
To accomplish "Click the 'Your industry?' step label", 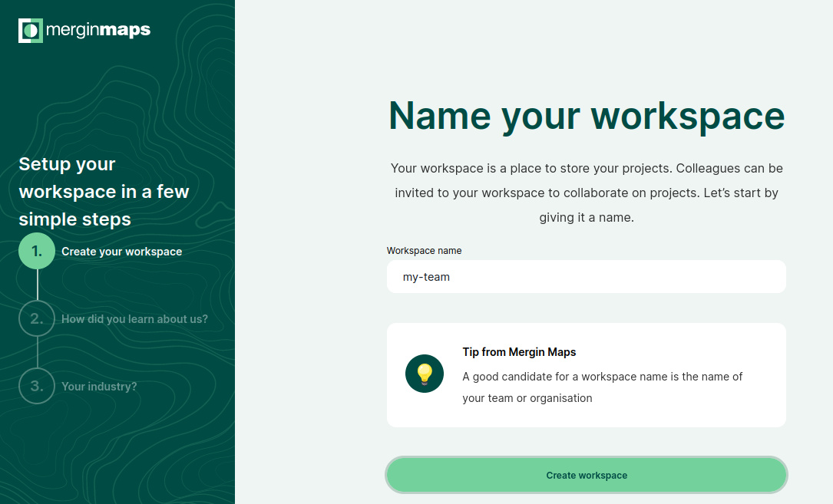I will (x=99, y=387).
